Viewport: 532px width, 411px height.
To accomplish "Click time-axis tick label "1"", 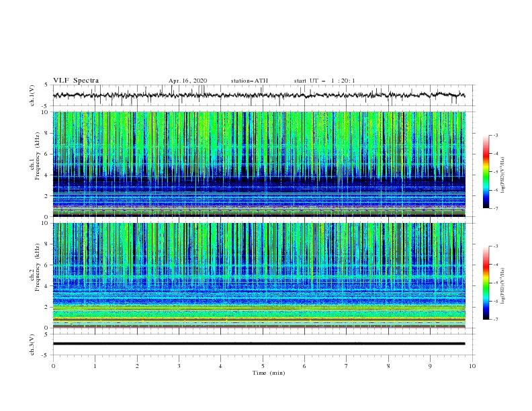I will 95,366.
